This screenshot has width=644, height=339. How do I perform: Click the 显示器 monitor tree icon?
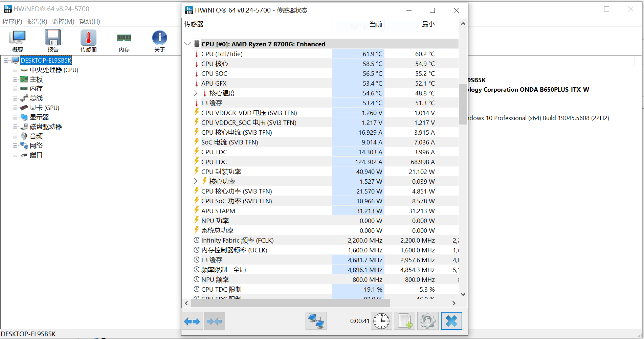coord(24,117)
